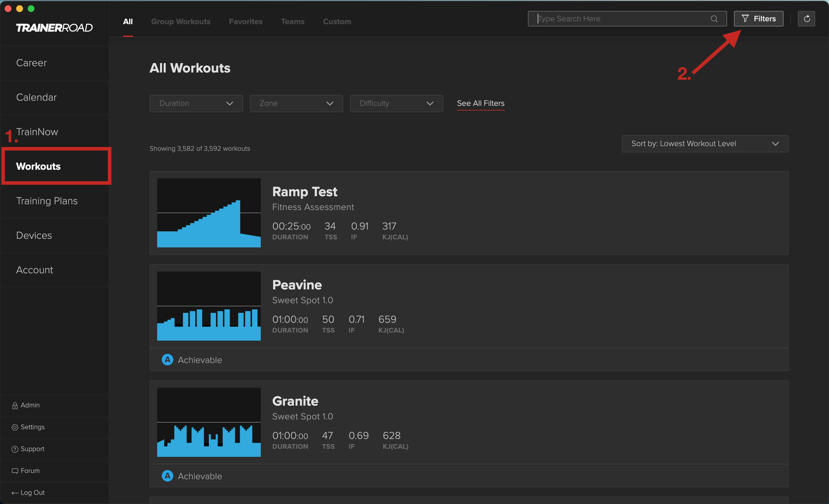Expand the Zone dropdown
This screenshot has width=829, height=504.
[296, 103]
